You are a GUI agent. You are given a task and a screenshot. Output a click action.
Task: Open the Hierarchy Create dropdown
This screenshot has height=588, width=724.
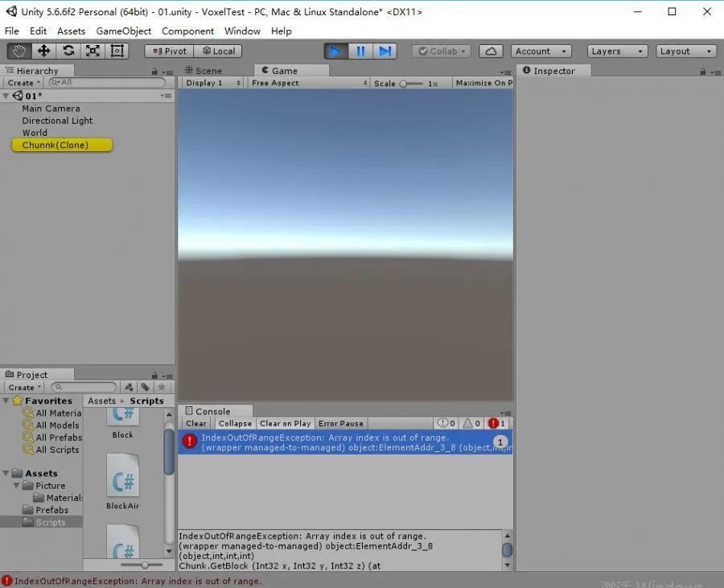coord(24,83)
